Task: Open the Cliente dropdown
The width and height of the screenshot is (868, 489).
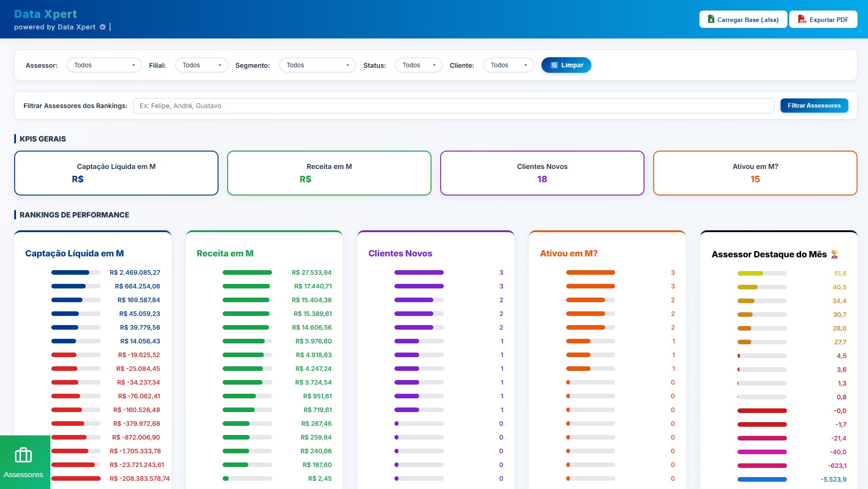Action: (508, 65)
